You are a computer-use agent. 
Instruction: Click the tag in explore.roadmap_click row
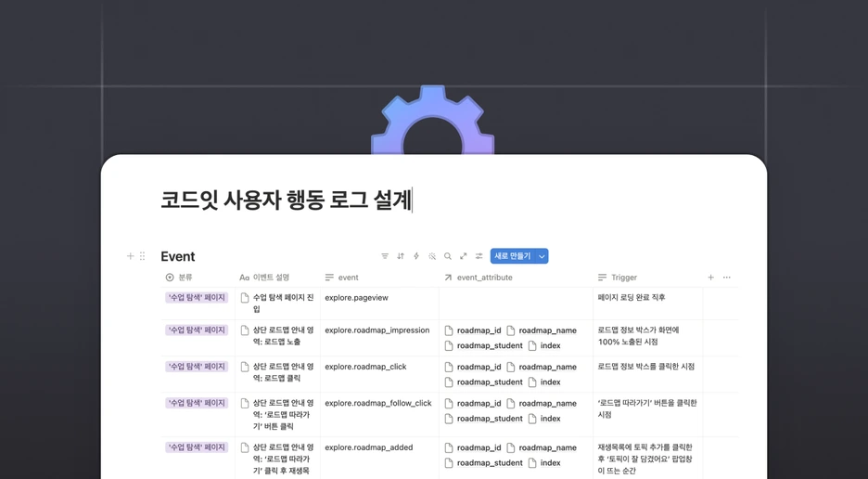tap(197, 367)
